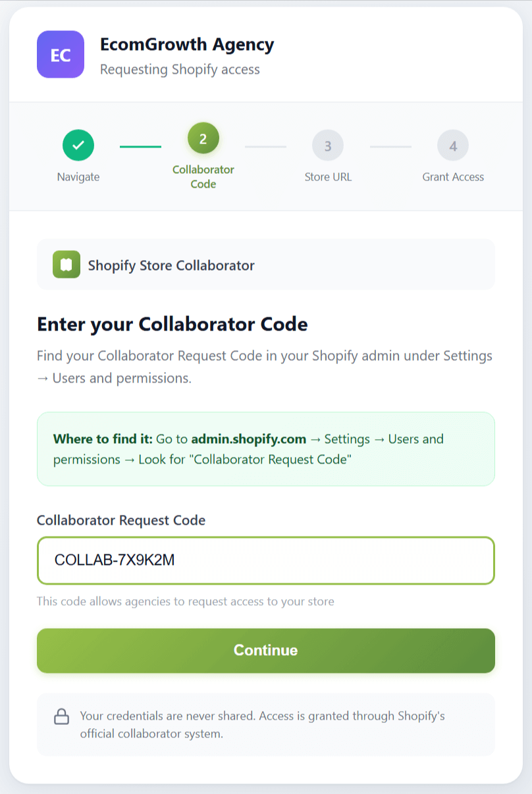
Task: Click the Shopify Store Collaborator badge icon
Action: (x=66, y=265)
